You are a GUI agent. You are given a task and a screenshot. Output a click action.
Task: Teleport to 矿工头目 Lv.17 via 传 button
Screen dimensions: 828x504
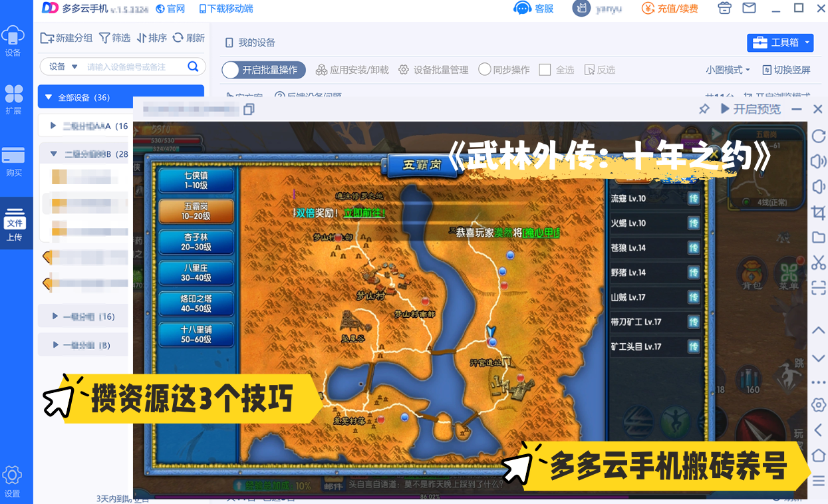pos(694,346)
